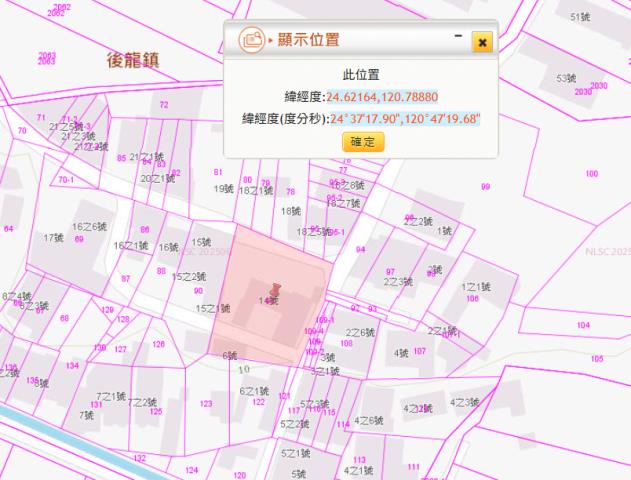Click house label 15之1號

pyautogui.click(x=213, y=309)
